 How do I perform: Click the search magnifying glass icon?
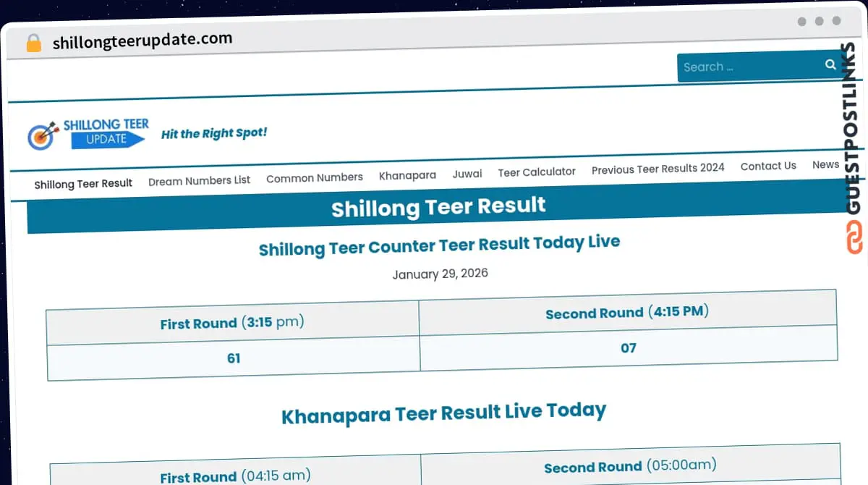click(830, 64)
